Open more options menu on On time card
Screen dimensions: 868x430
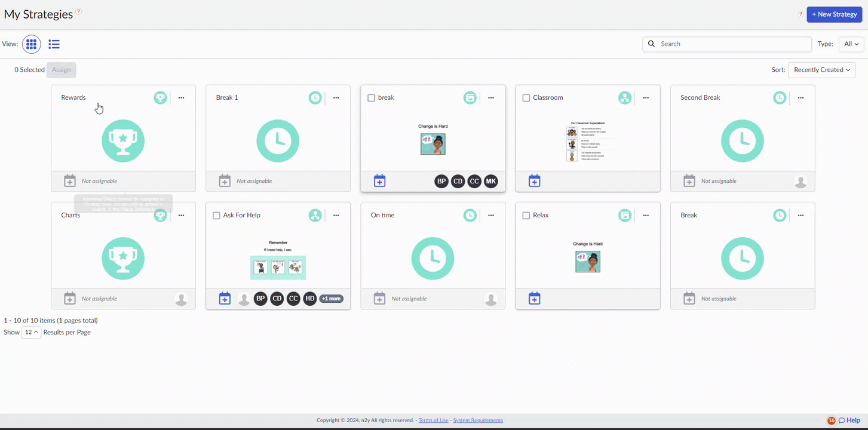point(491,216)
